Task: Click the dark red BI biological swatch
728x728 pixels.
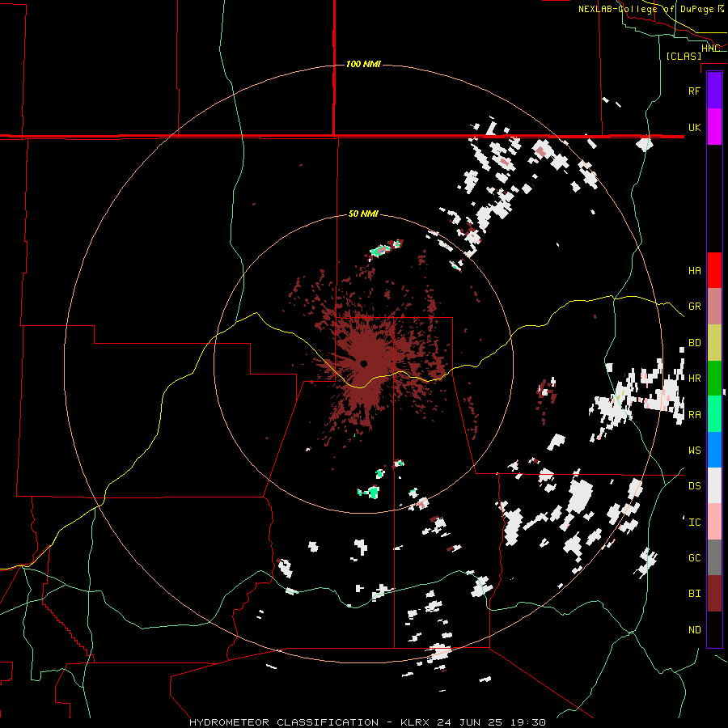Action: pyautogui.click(x=714, y=594)
